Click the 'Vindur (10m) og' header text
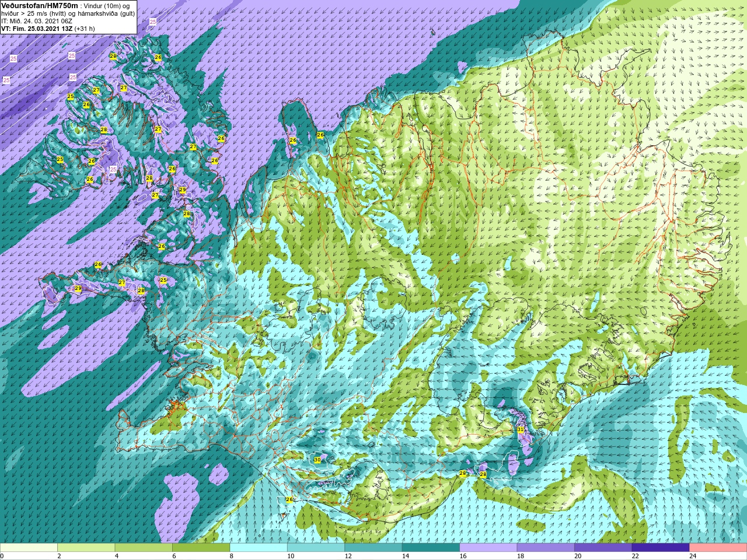The image size is (747, 560). pos(107,6)
